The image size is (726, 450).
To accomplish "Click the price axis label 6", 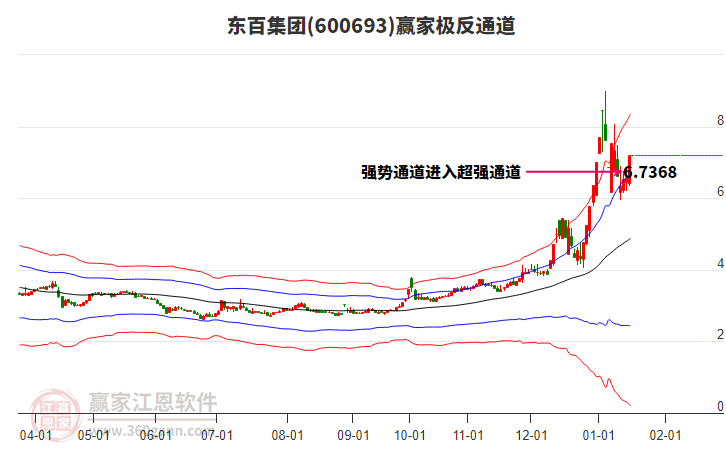I will click(720, 191).
